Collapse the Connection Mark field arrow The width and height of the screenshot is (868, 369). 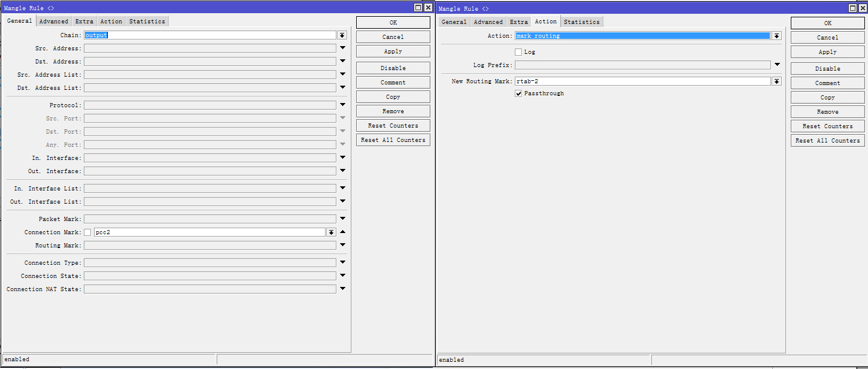coord(343,232)
